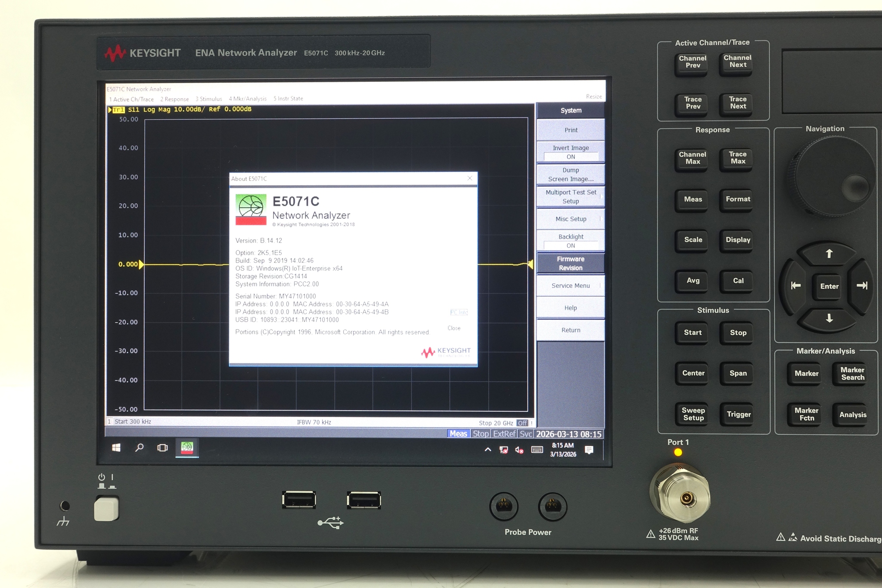
Task: Select the Firmware Revision softkey
Action: tap(571, 263)
